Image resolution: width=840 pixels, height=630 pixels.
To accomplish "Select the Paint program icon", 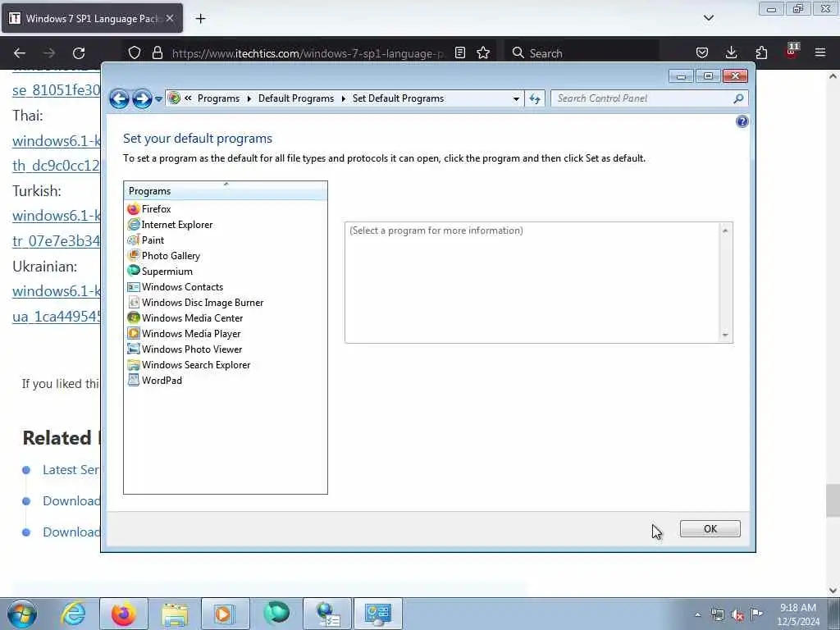I will [x=134, y=240].
